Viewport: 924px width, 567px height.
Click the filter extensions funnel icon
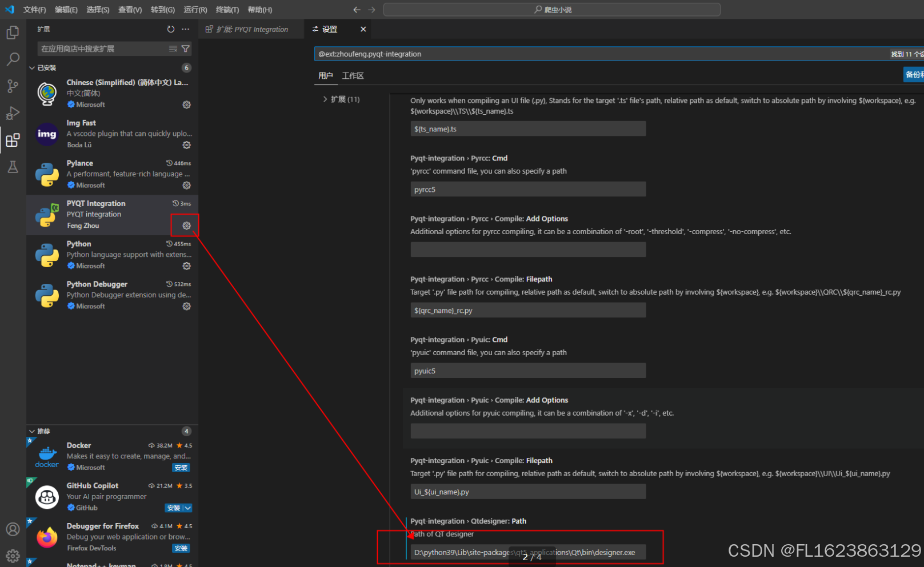pyautogui.click(x=186, y=49)
